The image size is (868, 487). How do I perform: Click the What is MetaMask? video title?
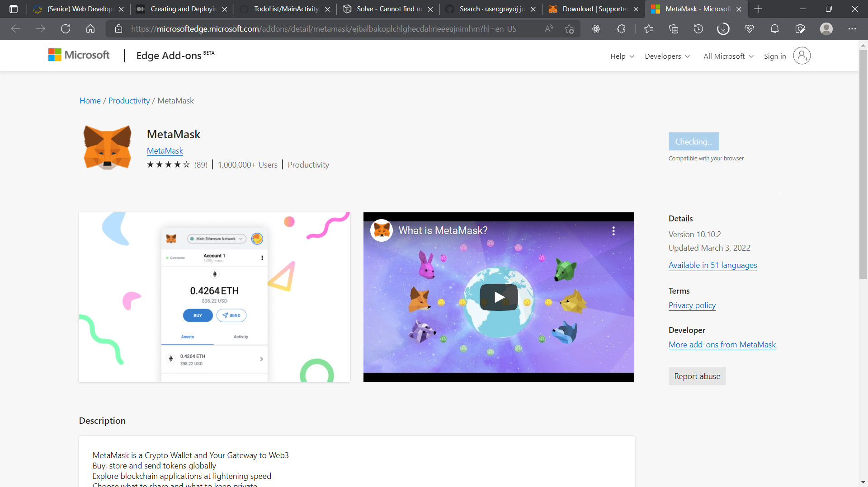[x=443, y=230]
